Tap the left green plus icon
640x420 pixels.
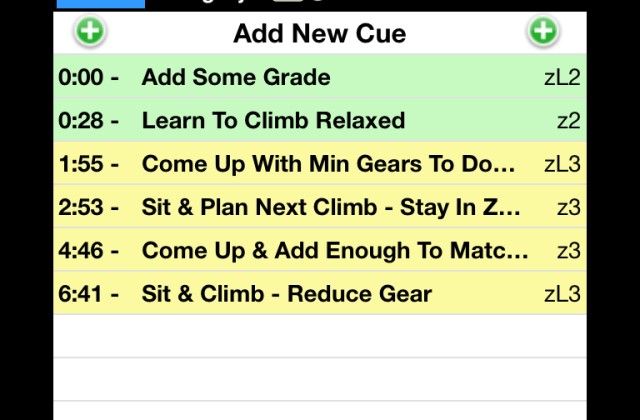[90, 31]
